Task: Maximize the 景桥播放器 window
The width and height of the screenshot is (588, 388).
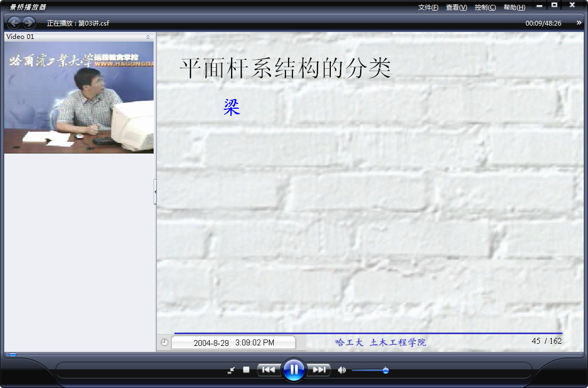Action: (554, 5)
